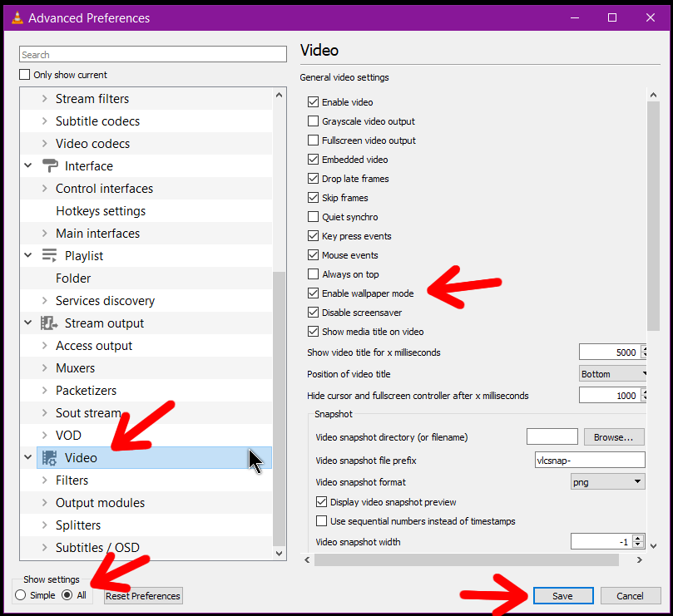Viewport: 673px width, 616px height.
Task: Click Reset Preferences button
Action: pos(143,595)
